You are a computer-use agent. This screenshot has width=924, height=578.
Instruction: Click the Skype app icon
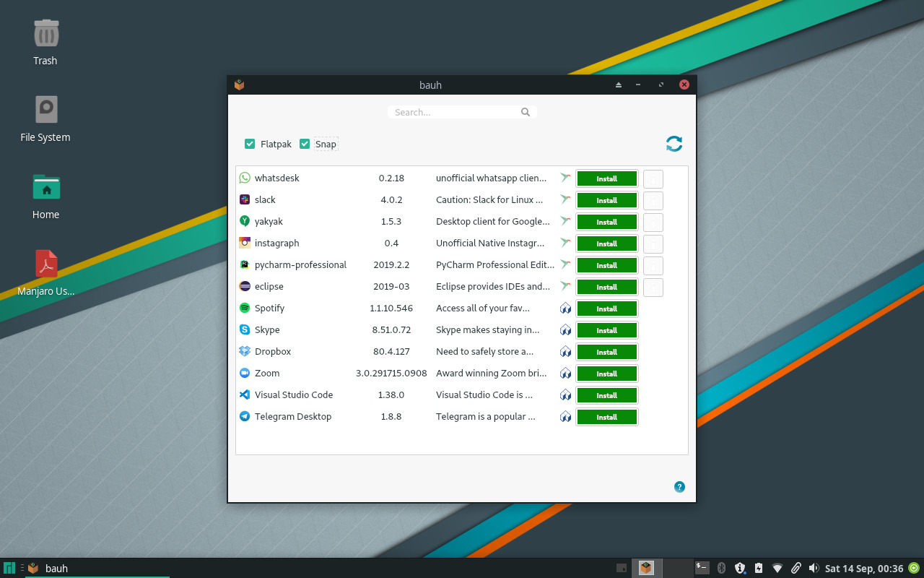point(245,329)
